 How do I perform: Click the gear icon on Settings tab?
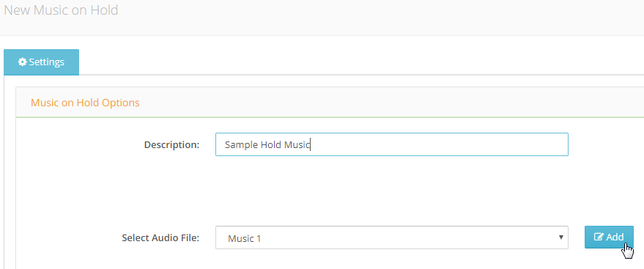23,62
